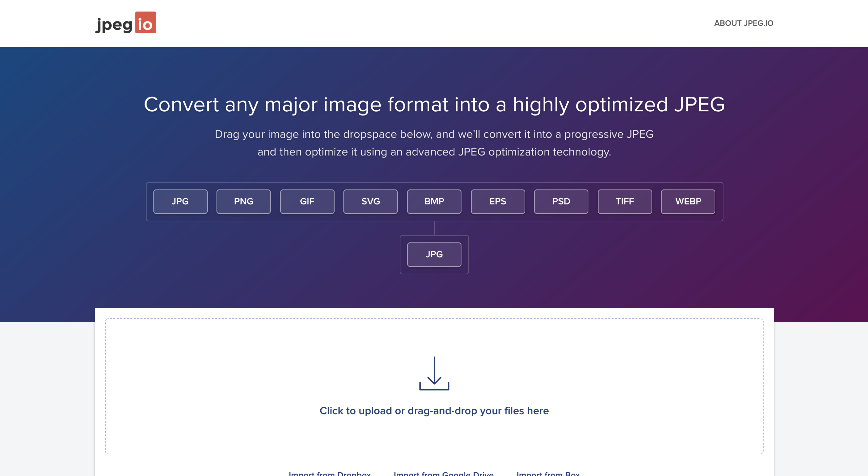Import from Google Drive link
This screenshot has height=476, width=868.
pyautogui.click(x=444, y=473)
